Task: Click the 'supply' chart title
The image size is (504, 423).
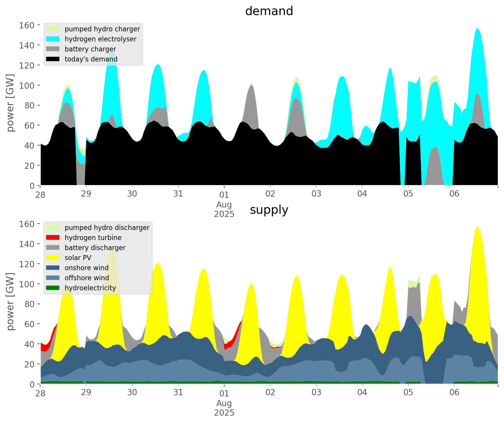Action: click(x=269, y=210)
